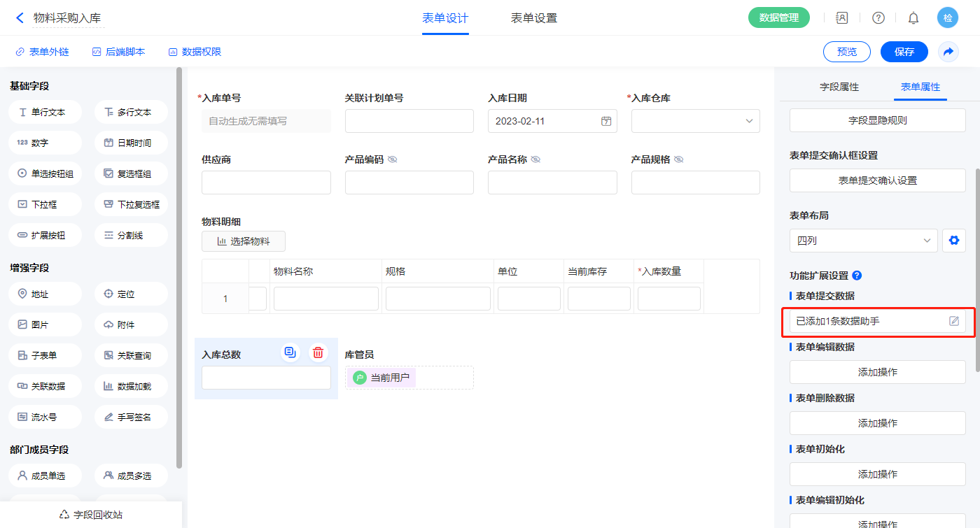Expand the 入库仓库 dropdown
980x528 pixels.
coord(695,121)
